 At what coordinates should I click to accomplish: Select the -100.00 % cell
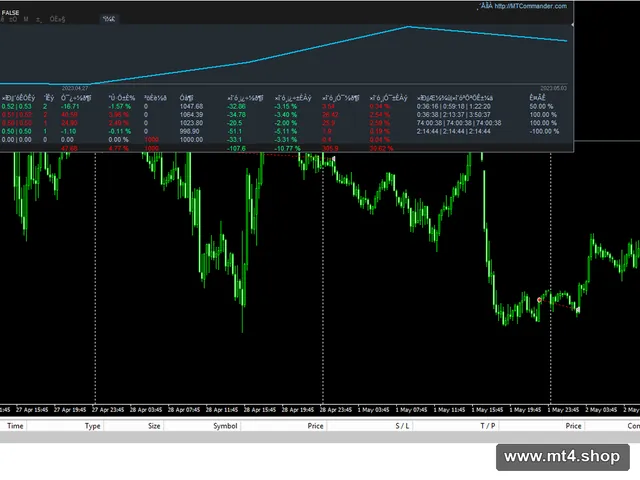coord(544,131)
